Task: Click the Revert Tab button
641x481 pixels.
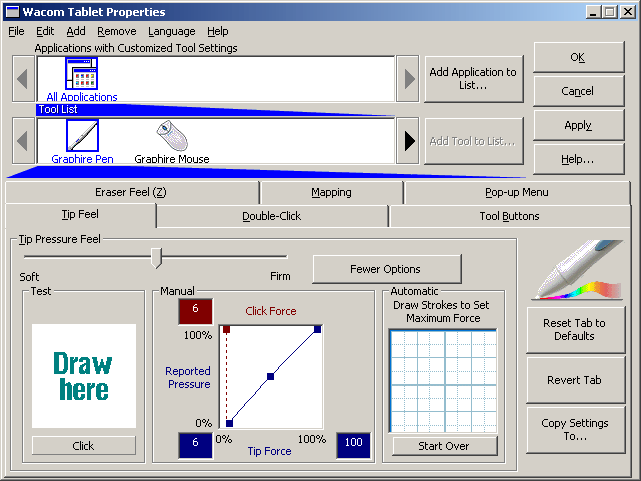Action: pos(575,380)
